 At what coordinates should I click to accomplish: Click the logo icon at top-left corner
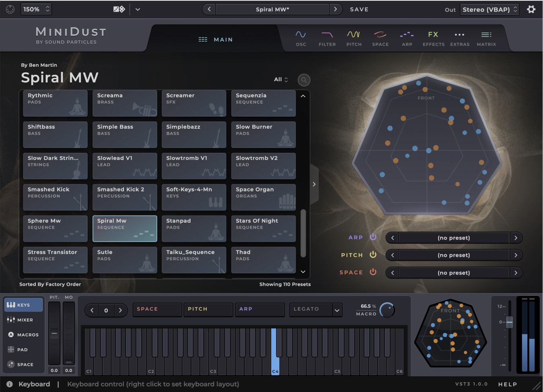tap(10, 9)
